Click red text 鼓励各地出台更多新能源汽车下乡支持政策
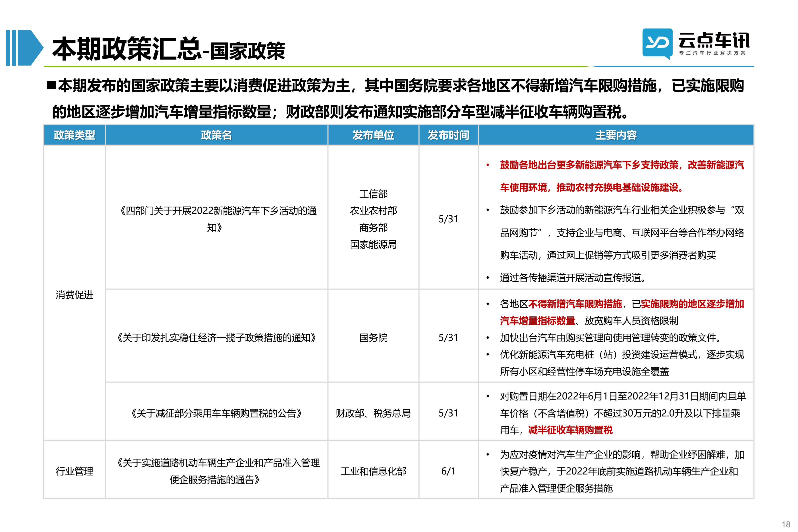Image resolution: width=798 pixels, height=532 pixels. pos(589,165)
